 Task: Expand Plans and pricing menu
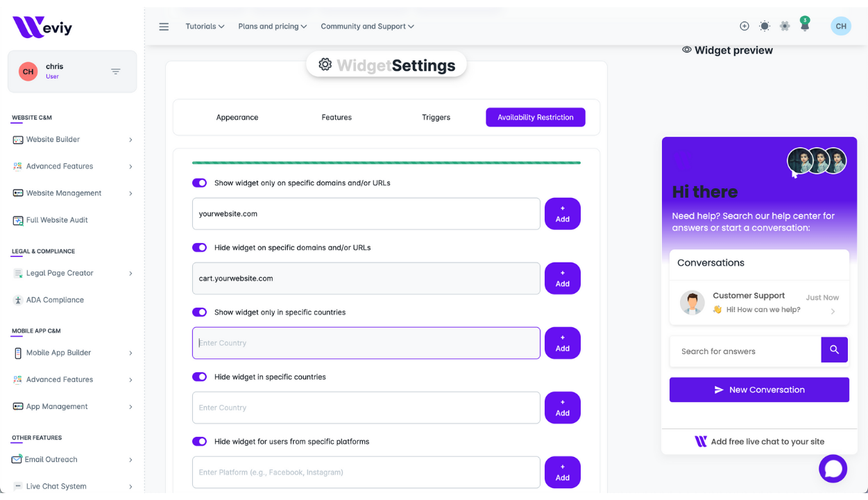pos(272,26)
